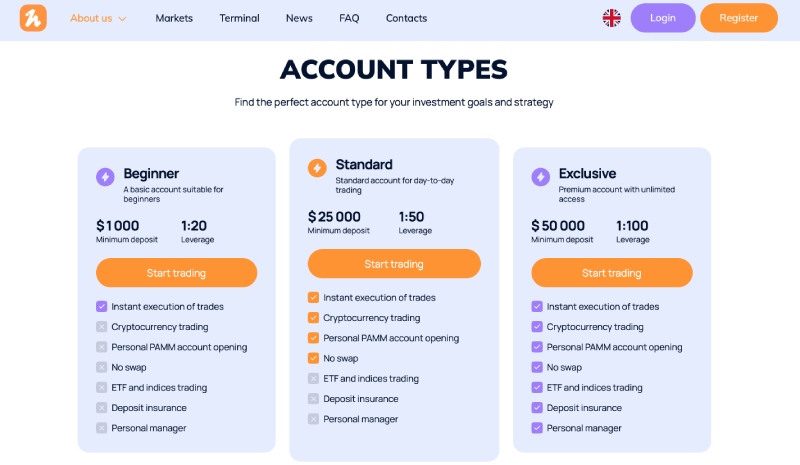Image resolution: width=800 pixels, height=465 pixels.
Task: Start trading with the Standard account
Action: coord(394,264)
